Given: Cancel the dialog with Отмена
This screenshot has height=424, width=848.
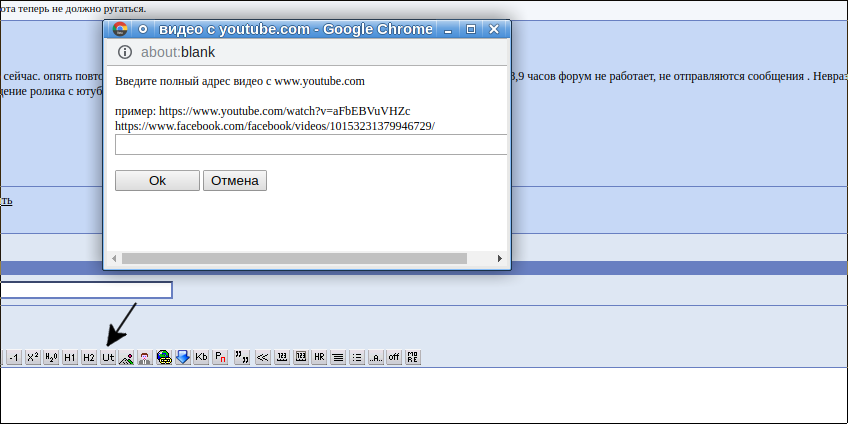Looking at the screenshot, I should tap(235, 181).
